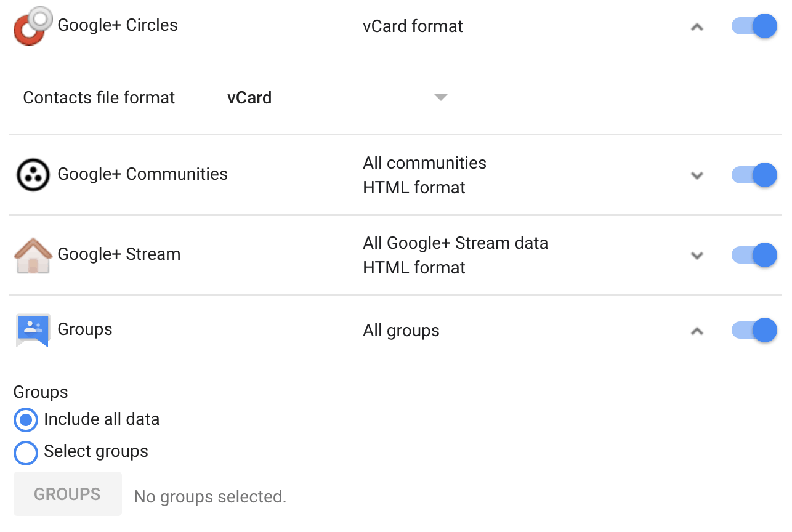Collapse the Google+ Circles section
792x532 pixels.
697,27
